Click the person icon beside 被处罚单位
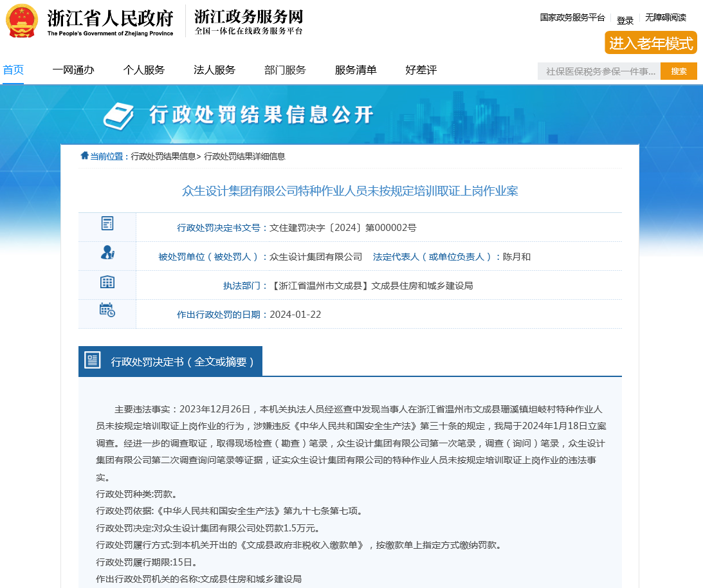 (x=107, y=253)
